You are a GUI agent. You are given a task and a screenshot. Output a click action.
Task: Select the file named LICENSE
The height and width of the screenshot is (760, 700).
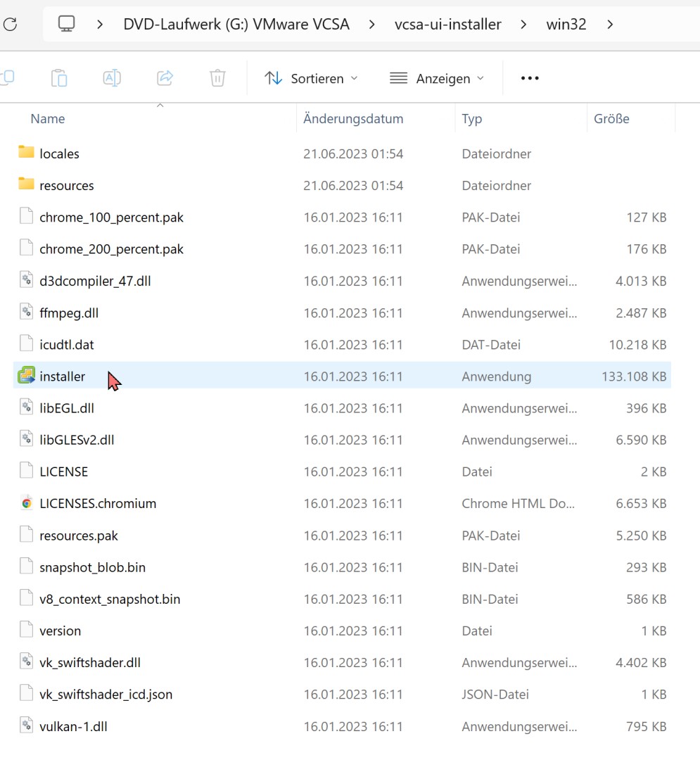point(64,471)
